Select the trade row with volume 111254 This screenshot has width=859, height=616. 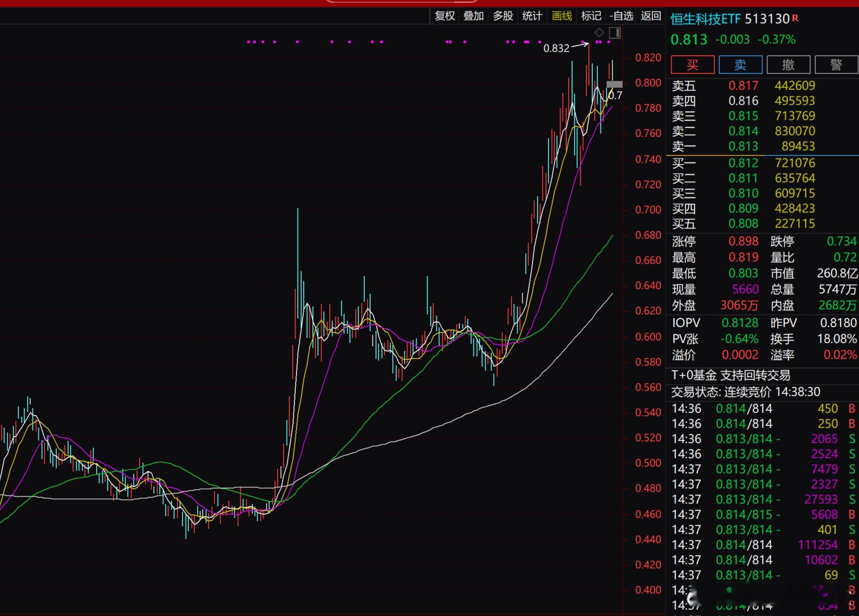pos(764,545)
